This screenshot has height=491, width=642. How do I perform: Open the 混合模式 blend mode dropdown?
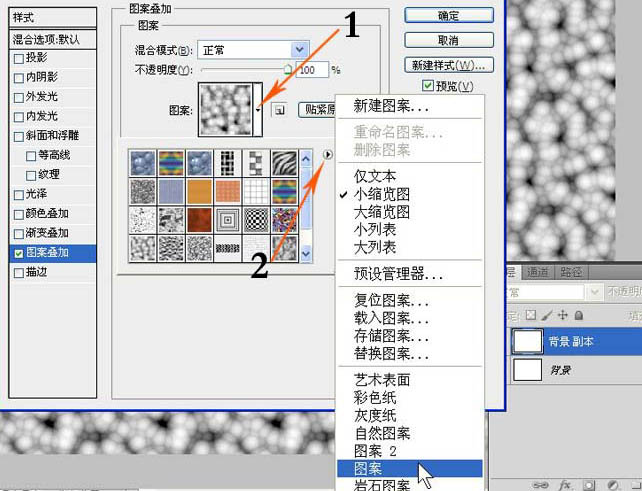coord(298,49)
